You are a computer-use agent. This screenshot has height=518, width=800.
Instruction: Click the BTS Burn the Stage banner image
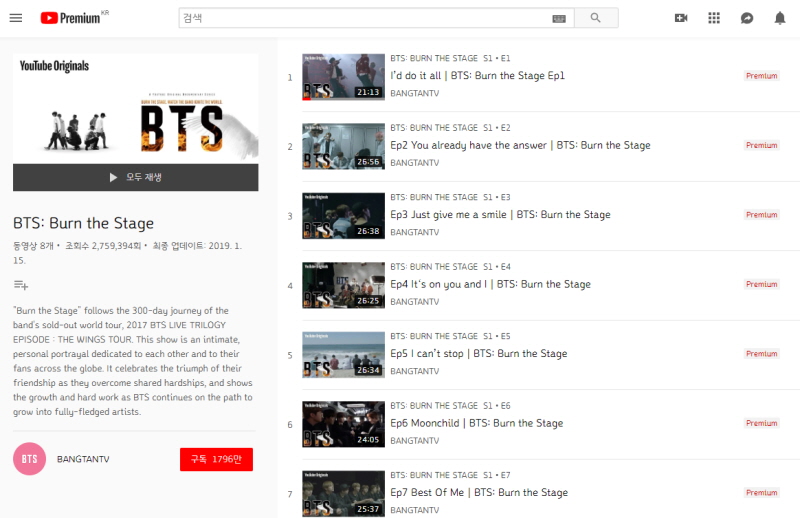pyautogui.click(x=135, y=109)
